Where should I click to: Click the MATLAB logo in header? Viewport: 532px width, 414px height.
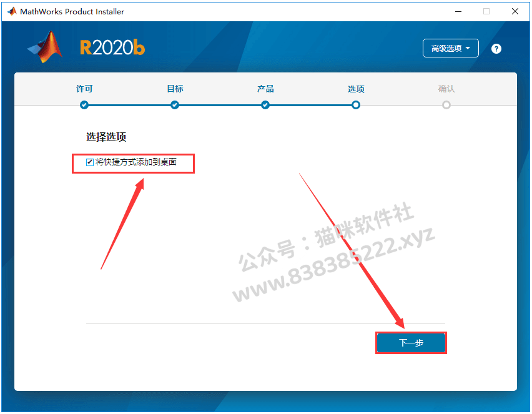(x=45, y=47)
